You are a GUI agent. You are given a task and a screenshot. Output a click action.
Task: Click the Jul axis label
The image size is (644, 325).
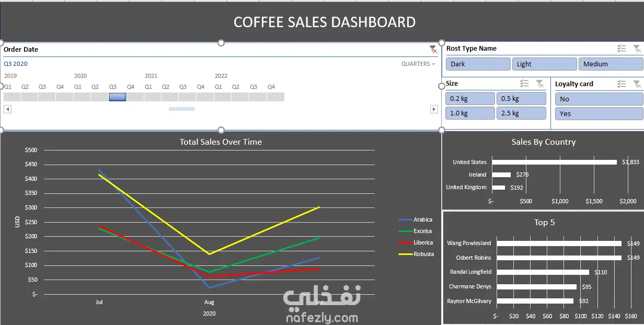pos(99,302)
